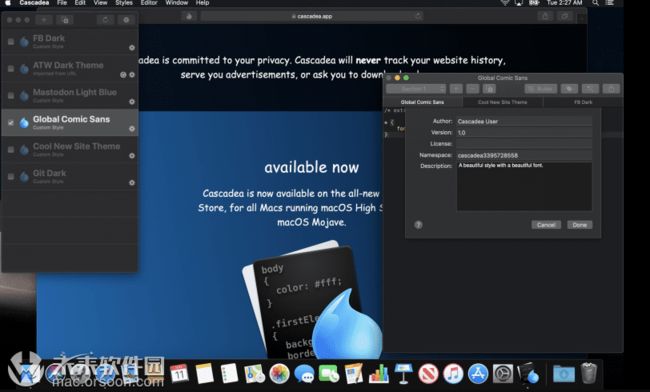Image resolution: width=650 pixels, height=392 pixels.
Task: Open Messages from the Dock
Action: click(x=304, y=374)
